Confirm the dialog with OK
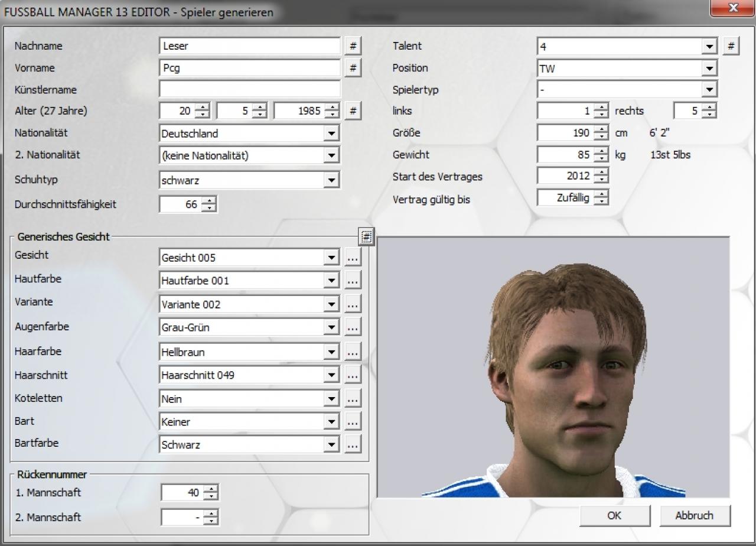Image resolution: width=756 pixels, height=546 pixels. 615,515
